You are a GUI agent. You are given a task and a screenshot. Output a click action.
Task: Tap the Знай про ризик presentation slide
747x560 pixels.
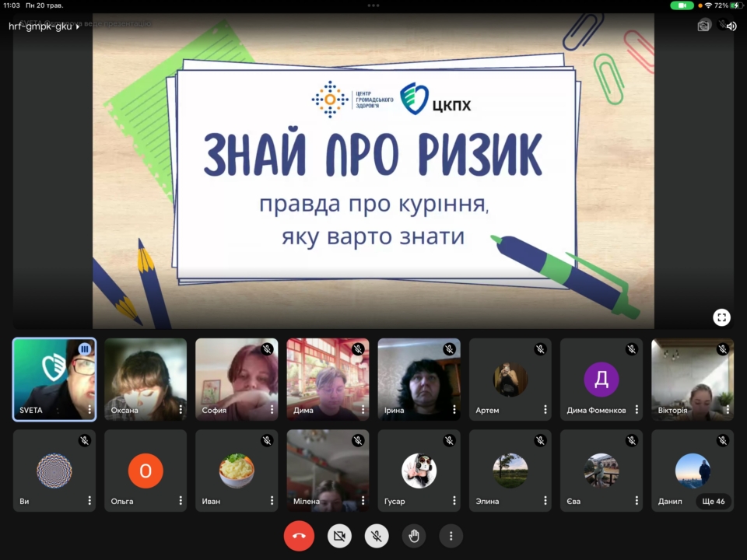(x=373, y=171)
